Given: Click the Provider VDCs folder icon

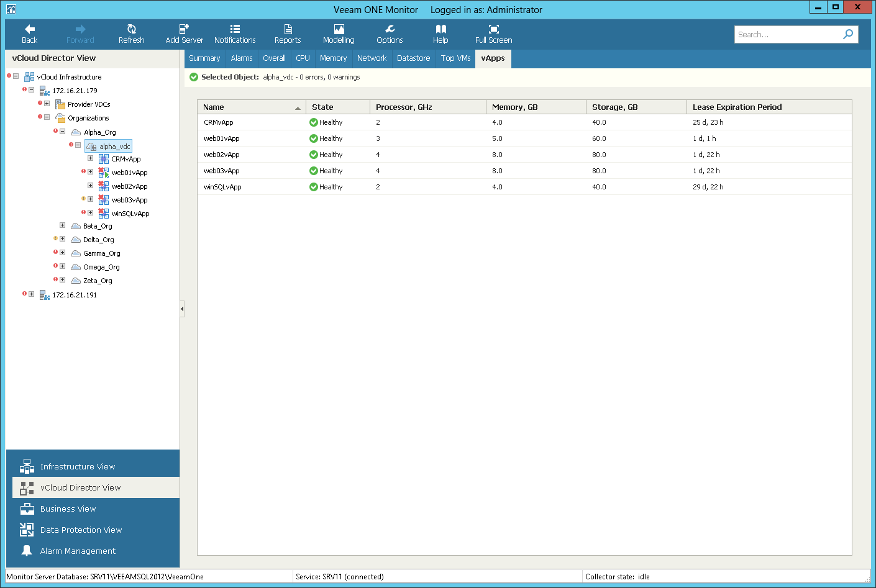Looking at the screenshot, I should pyautogui.click(x=60, y=104).
